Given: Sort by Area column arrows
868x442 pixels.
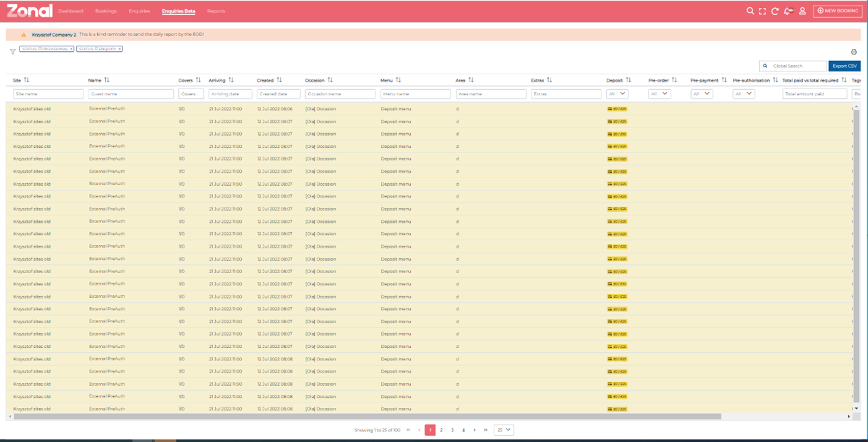Looking at the screenshot, I should pyautogui.click(x=471, y=80).
